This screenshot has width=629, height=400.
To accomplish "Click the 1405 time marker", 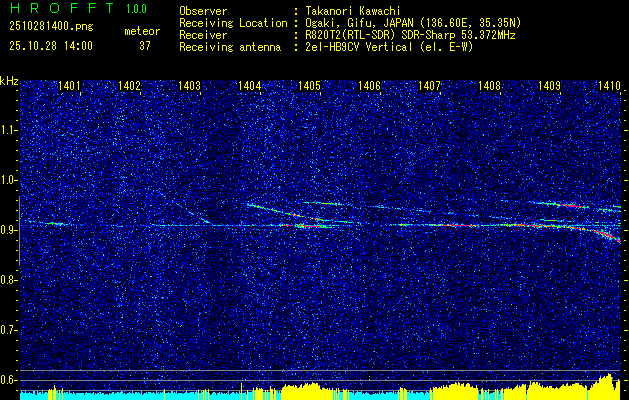I will 309,85.
